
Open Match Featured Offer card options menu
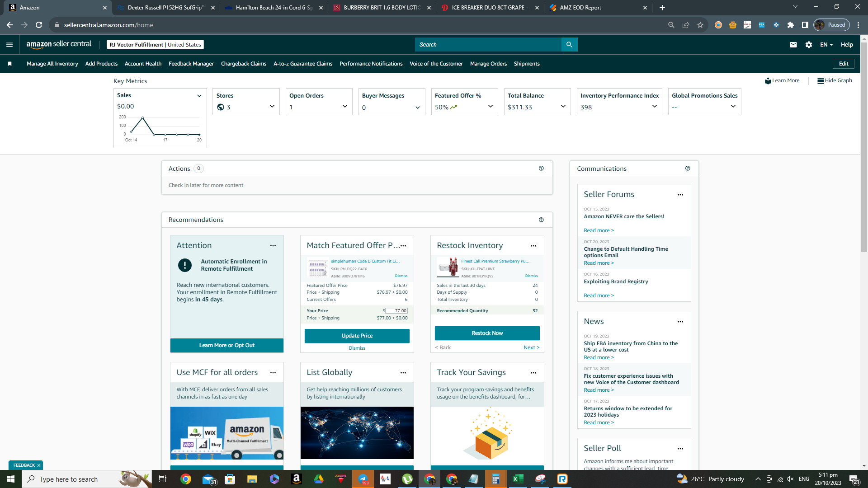coord(403,246)
